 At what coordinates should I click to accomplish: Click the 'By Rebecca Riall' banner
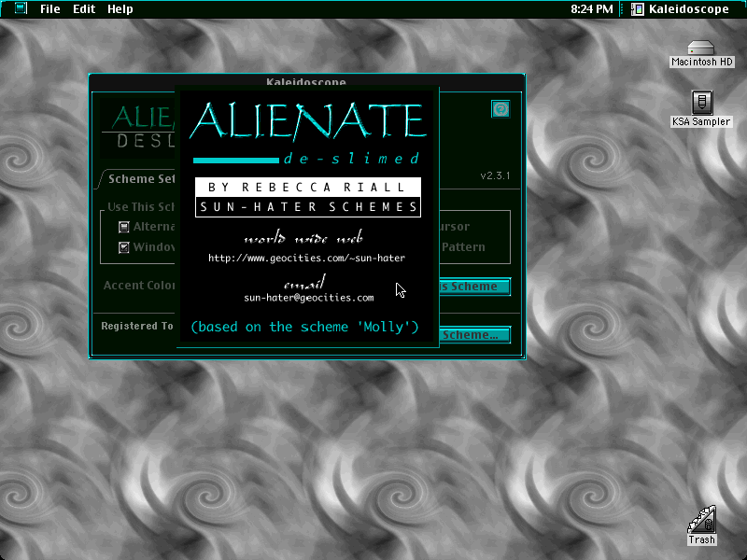[x=308, y=188]
